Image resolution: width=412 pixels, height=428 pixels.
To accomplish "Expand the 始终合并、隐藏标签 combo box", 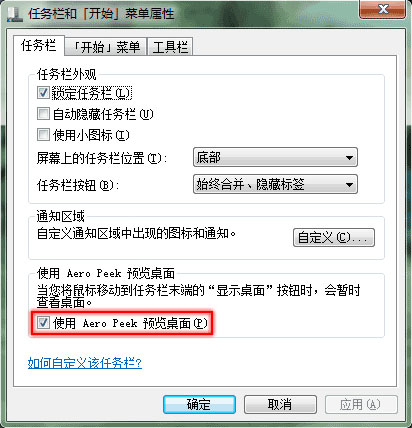I will click(275, 184).
